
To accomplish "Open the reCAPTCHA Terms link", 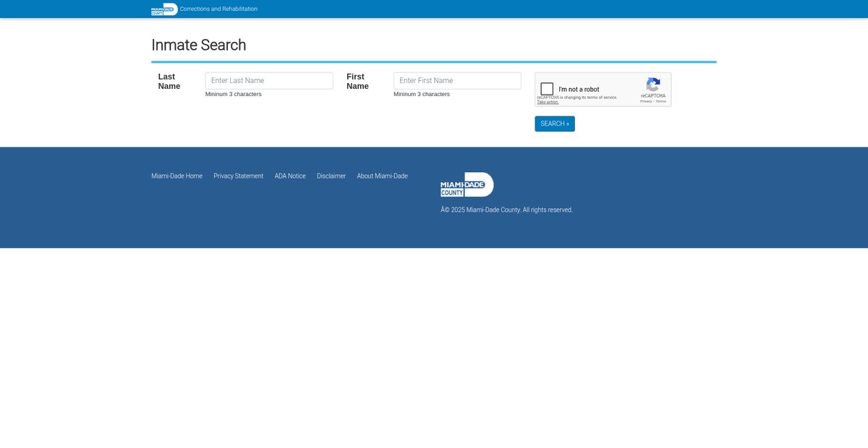I will [x=661, y=101].
